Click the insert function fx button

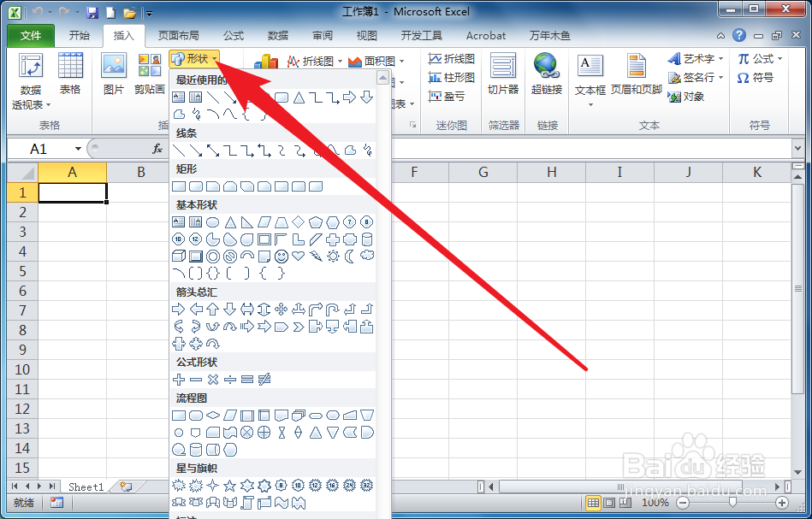(x=157, y=149)
